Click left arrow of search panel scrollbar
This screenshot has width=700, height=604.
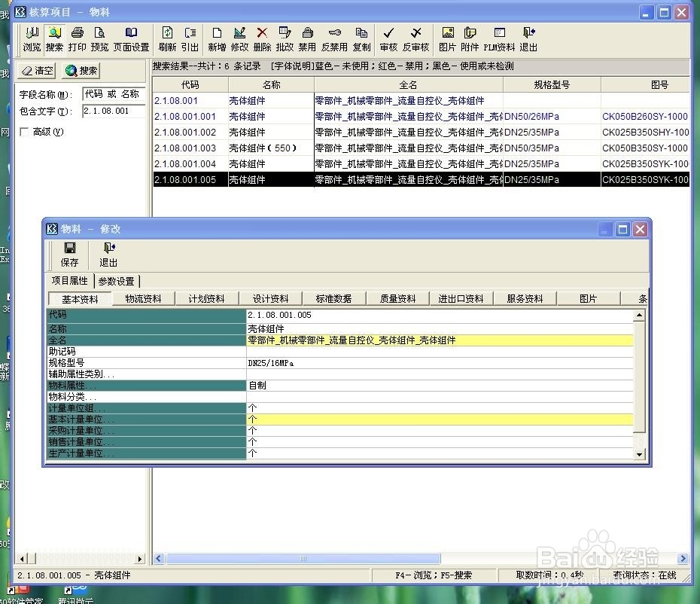pos(22,558)
